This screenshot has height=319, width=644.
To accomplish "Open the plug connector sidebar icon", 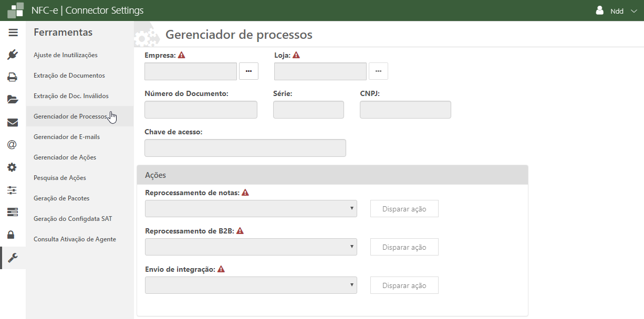I will tap(13, 55).
